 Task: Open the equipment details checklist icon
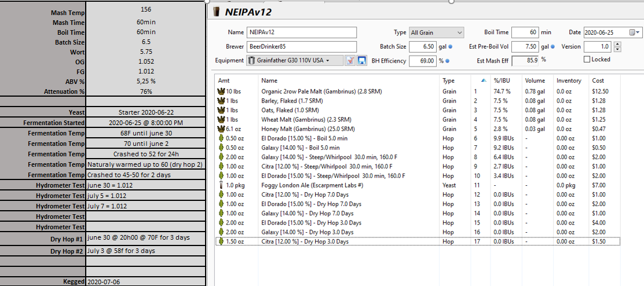[x=350, y=61]
